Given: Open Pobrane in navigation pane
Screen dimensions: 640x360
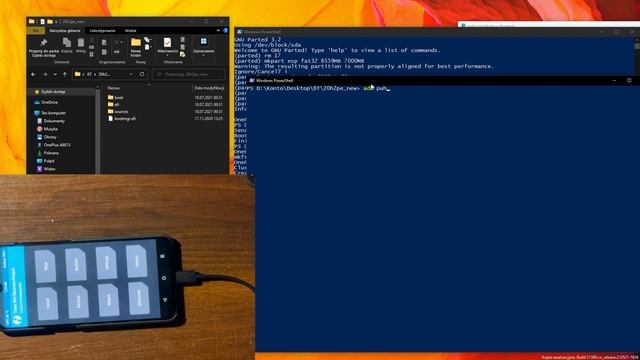Looking at the screenshot, I should pos(51,153).
